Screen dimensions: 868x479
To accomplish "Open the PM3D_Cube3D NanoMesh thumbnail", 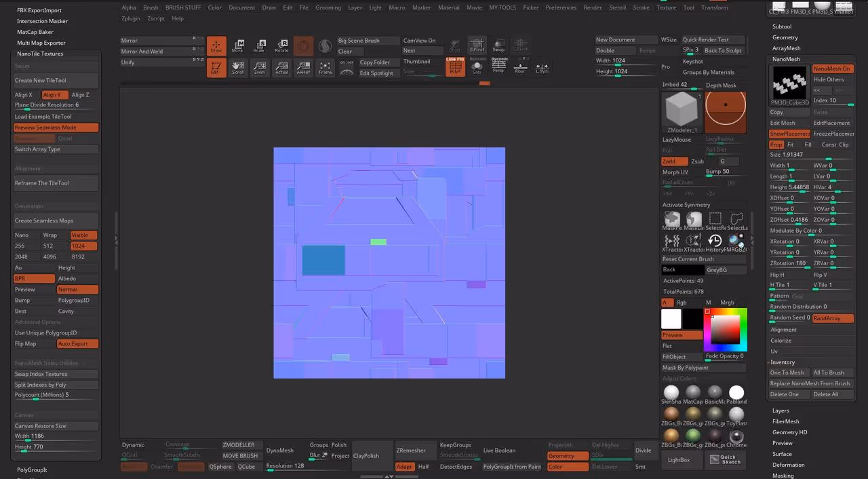I will (x=790, y=86).
